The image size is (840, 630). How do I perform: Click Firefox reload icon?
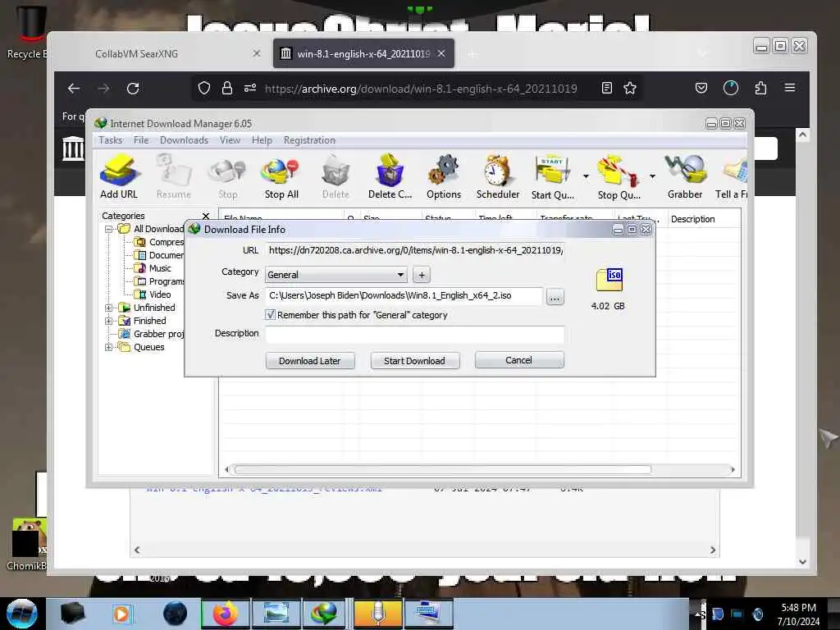[133, 89]
